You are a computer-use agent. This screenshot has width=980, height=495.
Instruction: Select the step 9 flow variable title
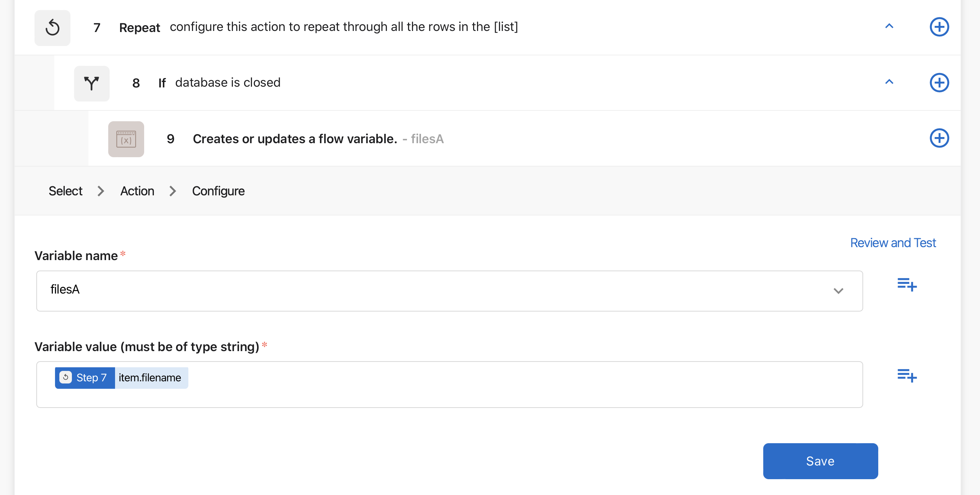[295, 139]
